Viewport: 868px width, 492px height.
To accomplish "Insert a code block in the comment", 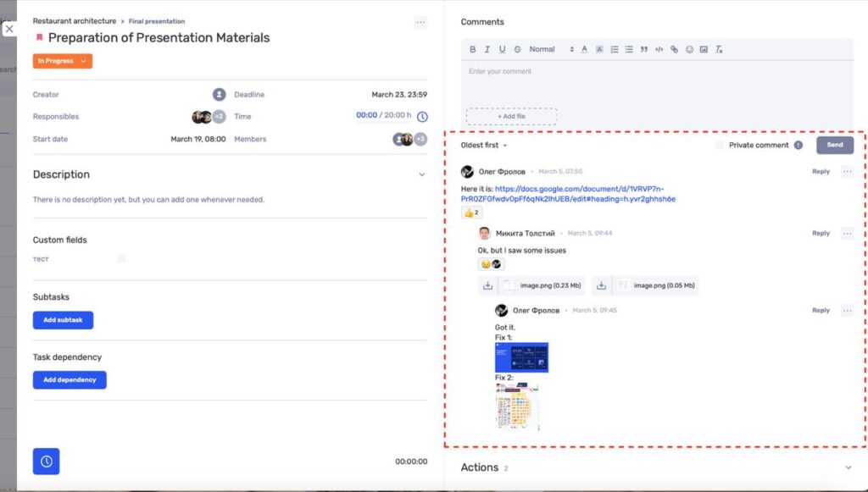I will click(659, 49).
